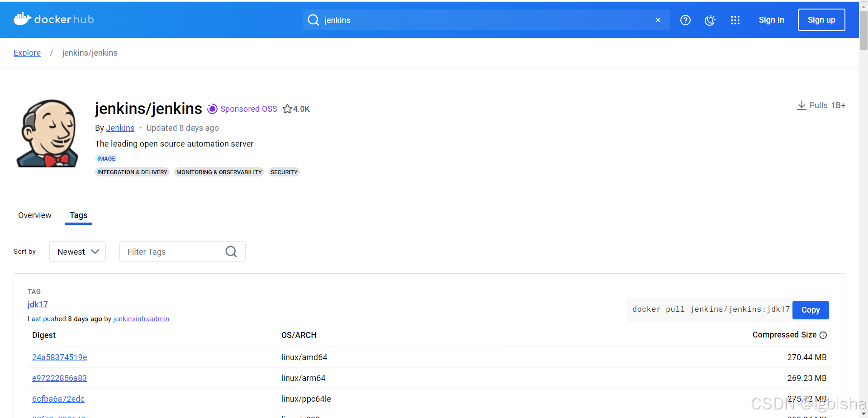Click the Updated 8 days ago text

(183, 128)
